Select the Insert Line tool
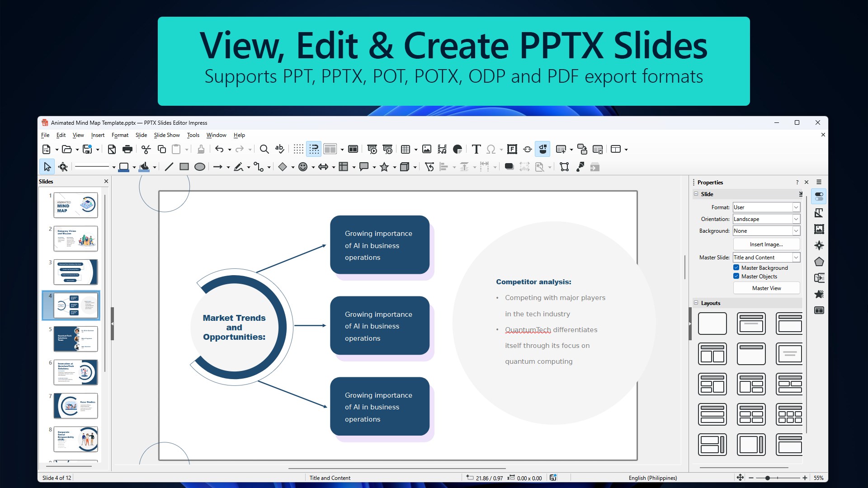The width and height of the screenshot is (868, 488). tap(169, 167)
